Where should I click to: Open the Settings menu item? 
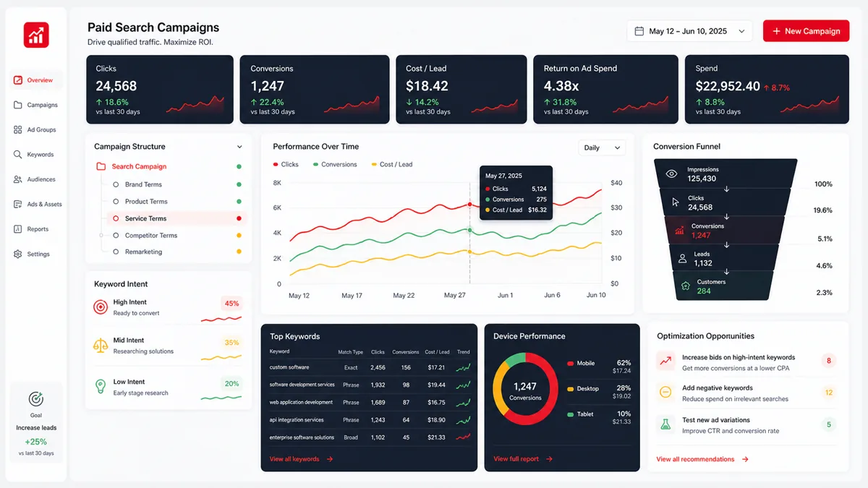click(37, 254)
